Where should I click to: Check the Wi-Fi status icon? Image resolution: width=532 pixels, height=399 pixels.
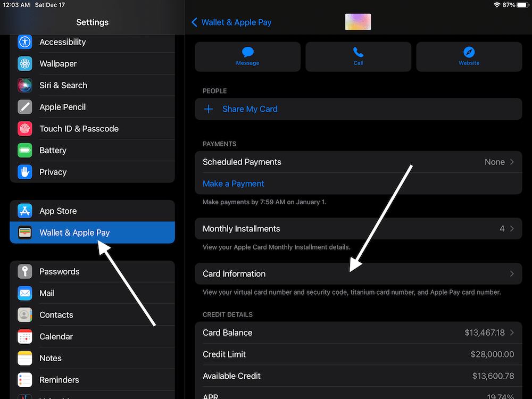(497, 5)
